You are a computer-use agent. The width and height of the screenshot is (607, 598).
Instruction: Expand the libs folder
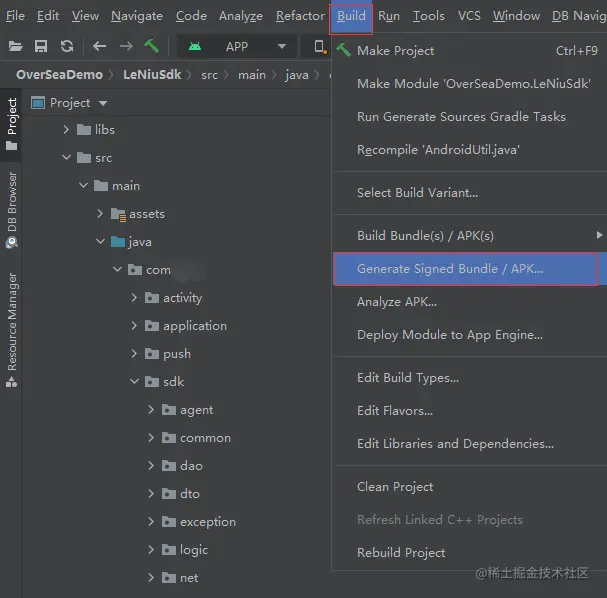coord(66,130)
